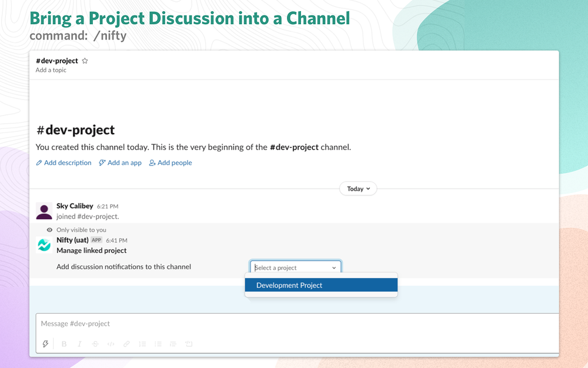The height and width of the screenshot is (368, 588).
Task: Toggle strikethrough formatting
Action: point(95,344)
